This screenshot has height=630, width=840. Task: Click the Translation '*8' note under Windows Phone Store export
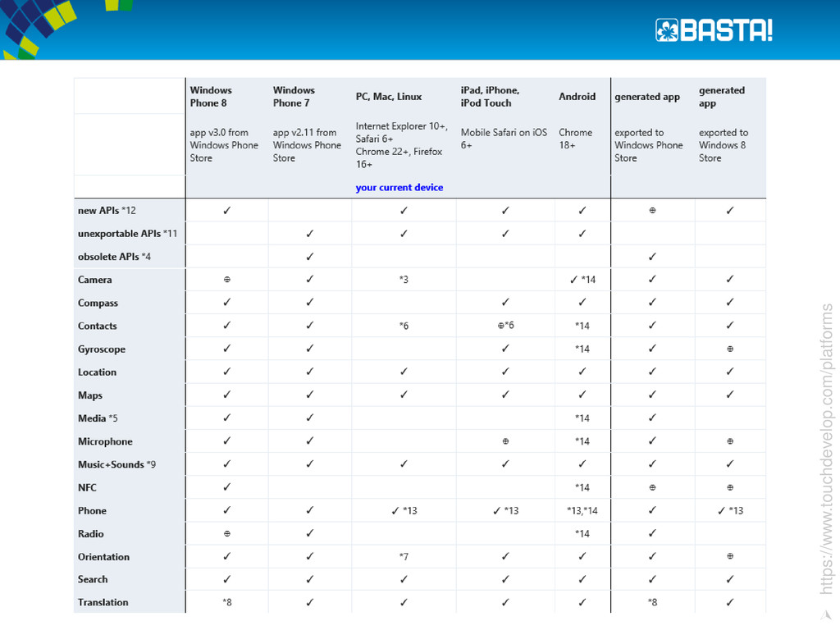[652, 602]
